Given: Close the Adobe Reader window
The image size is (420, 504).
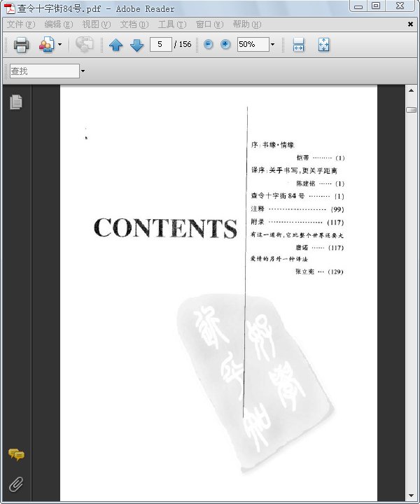Looking at the screenshot, I should [400, 6].
